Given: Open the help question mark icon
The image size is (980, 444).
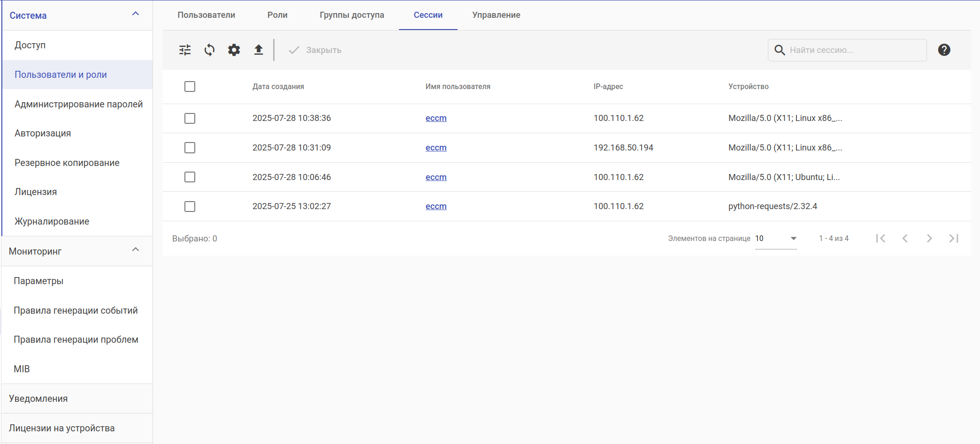Looking at the screenshot, I should click(944, 50).
